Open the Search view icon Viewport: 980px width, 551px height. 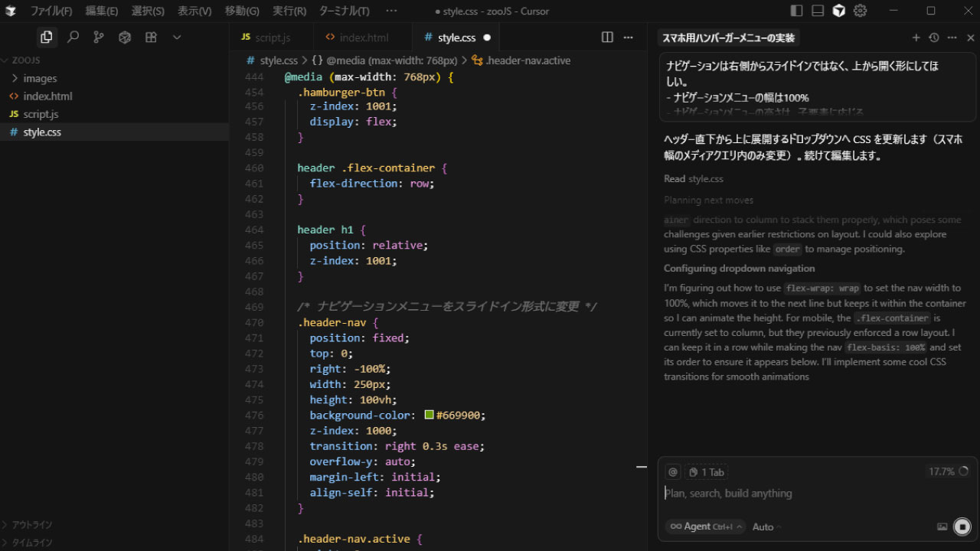click(x=73, y=37)
